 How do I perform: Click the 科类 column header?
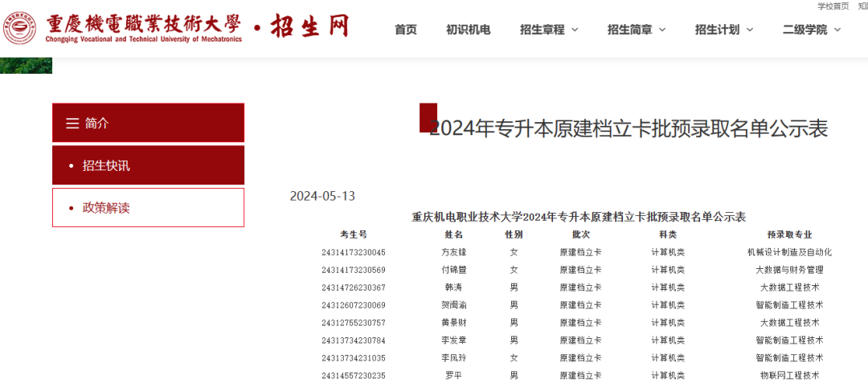pyautogui.click(x=668, y=234)
